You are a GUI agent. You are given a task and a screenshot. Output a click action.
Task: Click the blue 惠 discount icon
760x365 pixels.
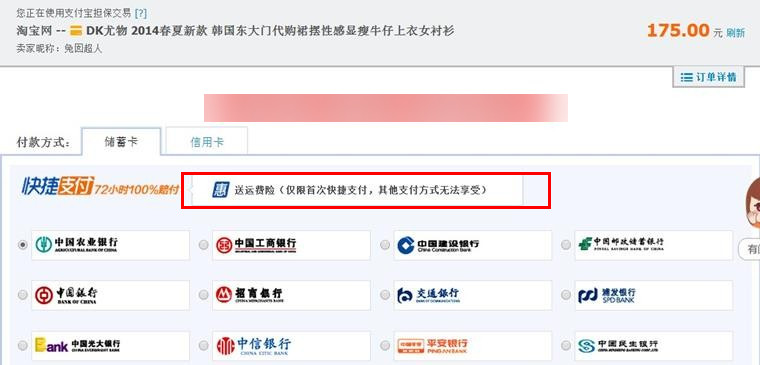(x=220, y=190)
